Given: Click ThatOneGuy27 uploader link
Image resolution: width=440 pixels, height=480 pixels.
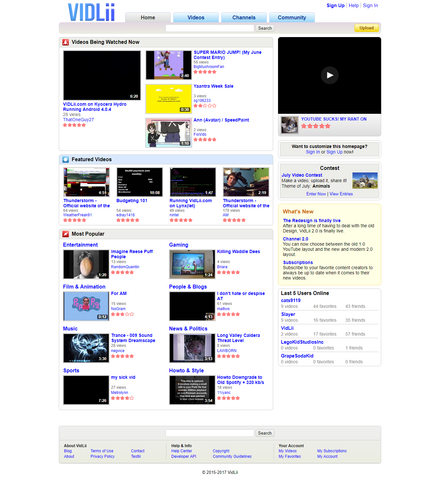Looking at the screenshot, I should [78, 120].
